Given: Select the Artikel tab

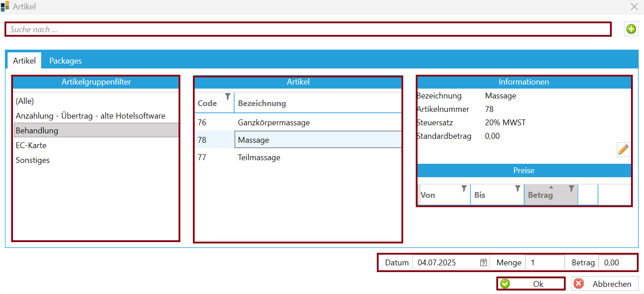Looking at the screenshot, I should [x=24, y=61].
